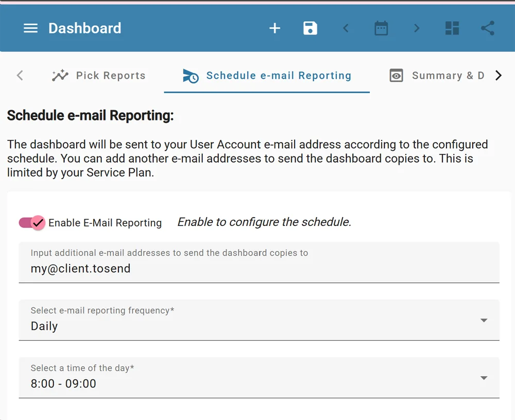The height and width of the screenshot is (420, 515).
Task: Go to the previous date with the left chevron
Action: (346, 29)
